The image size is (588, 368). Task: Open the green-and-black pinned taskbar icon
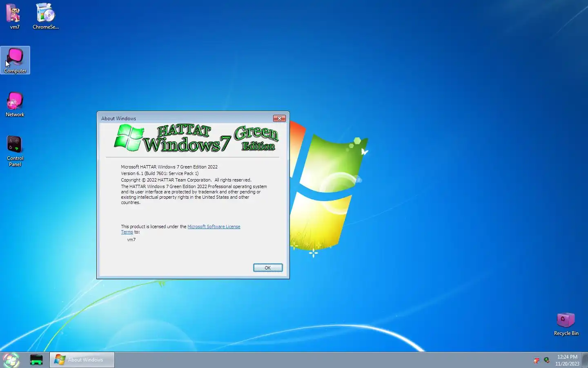36,360
